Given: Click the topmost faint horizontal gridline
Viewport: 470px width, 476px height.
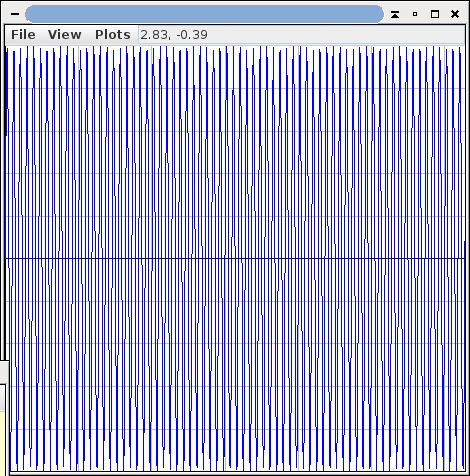Looking at the screenshot, I should (235, 89).
